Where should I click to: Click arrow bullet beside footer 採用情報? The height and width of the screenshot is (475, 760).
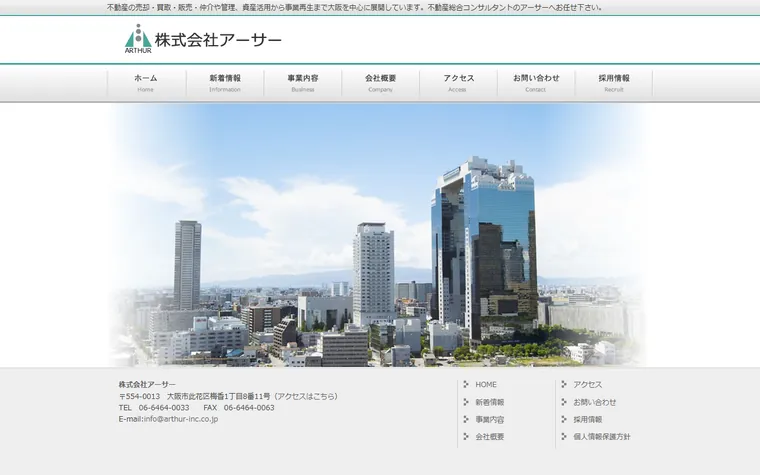tap(564, 419)
